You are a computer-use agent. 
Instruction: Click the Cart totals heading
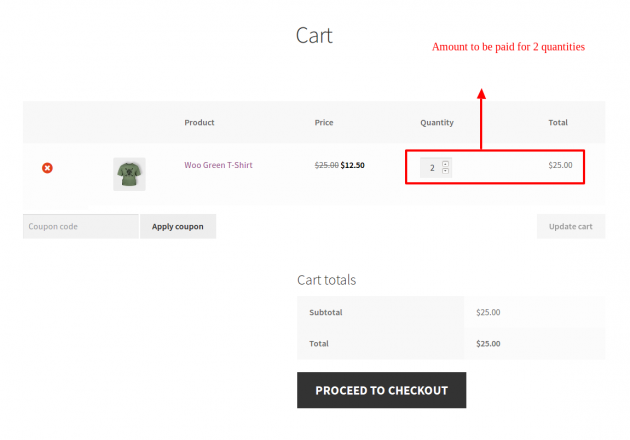tap(327, 280)
